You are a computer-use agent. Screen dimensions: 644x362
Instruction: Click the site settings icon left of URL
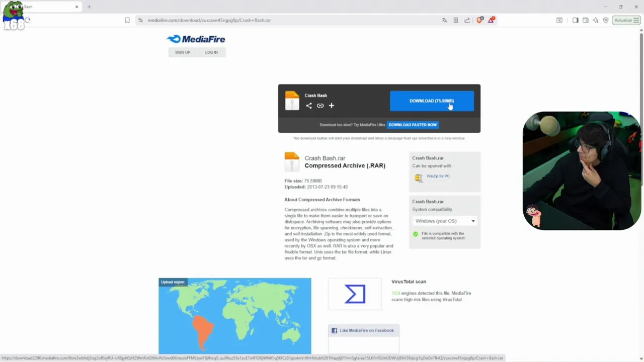141,20
